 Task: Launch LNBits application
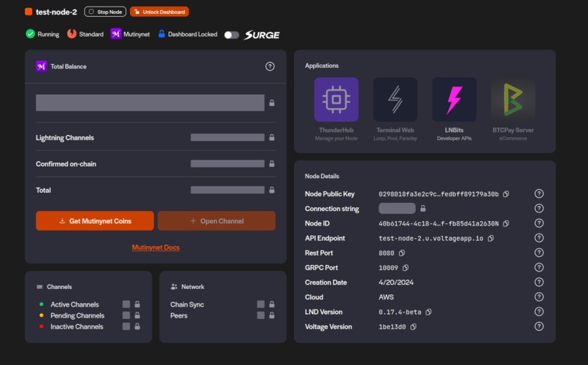[454, 109]
